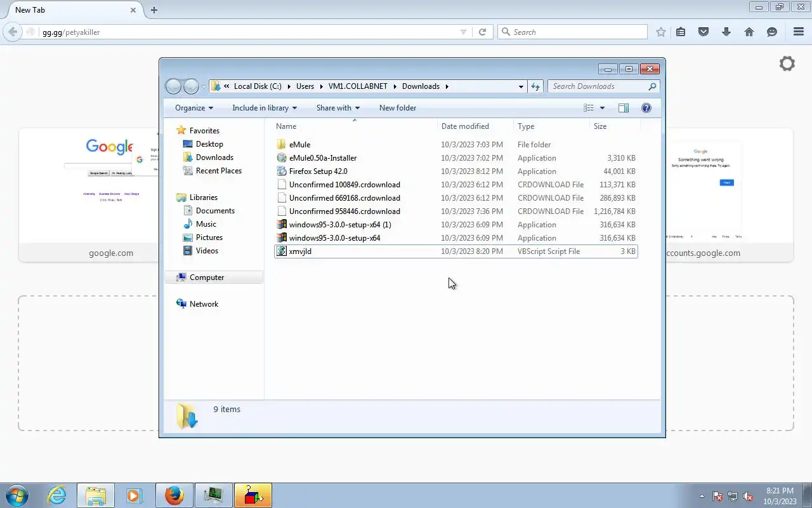This screenshot has width=812, height=508.
Task: Select Local Disk (C:) in address path
Action: point(258,86)
